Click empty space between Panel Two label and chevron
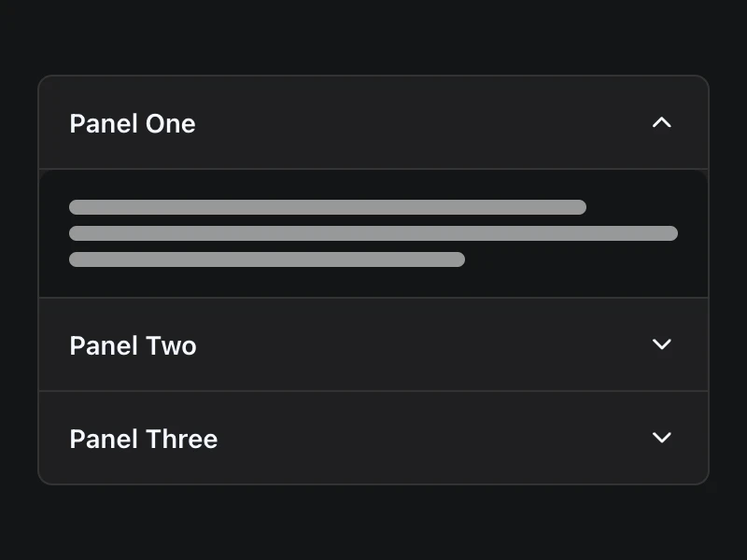The image size is (747, 560). [x=420, y=345]
